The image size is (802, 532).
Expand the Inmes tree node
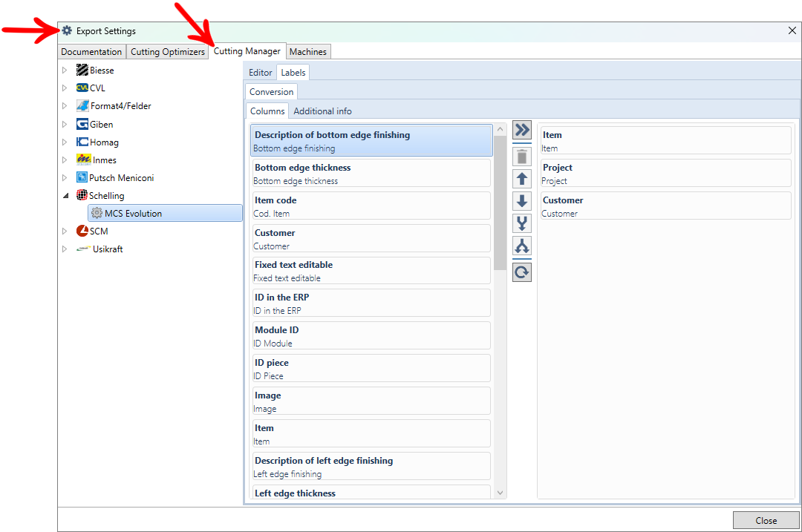tap(65, 160)
